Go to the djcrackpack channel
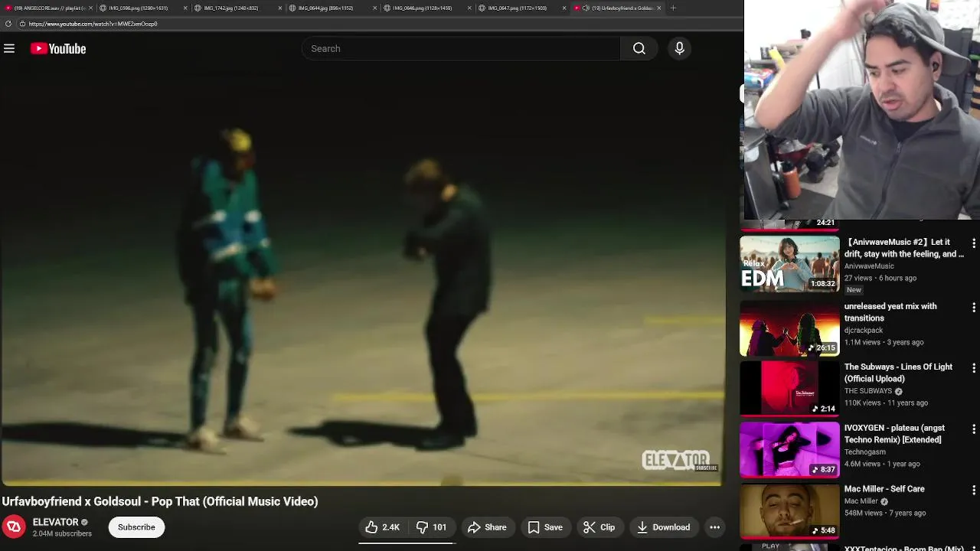The height and width of the screenshot is (551, 980). point(864,331)
